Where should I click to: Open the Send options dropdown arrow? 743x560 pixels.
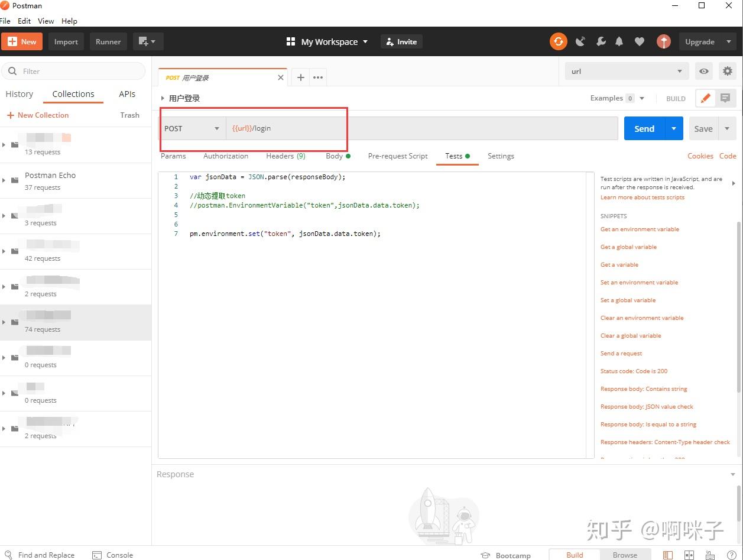[x=674, y=128]
